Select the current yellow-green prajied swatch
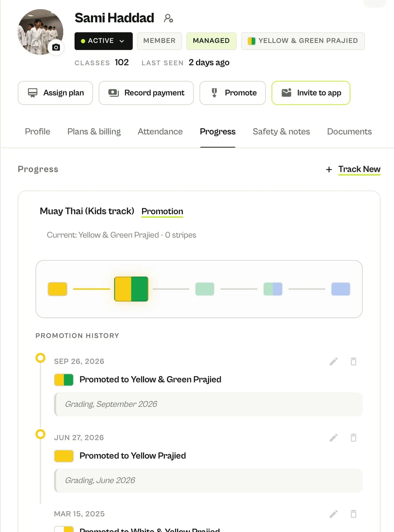The image size is (394, 532). [x=131, y=289]
